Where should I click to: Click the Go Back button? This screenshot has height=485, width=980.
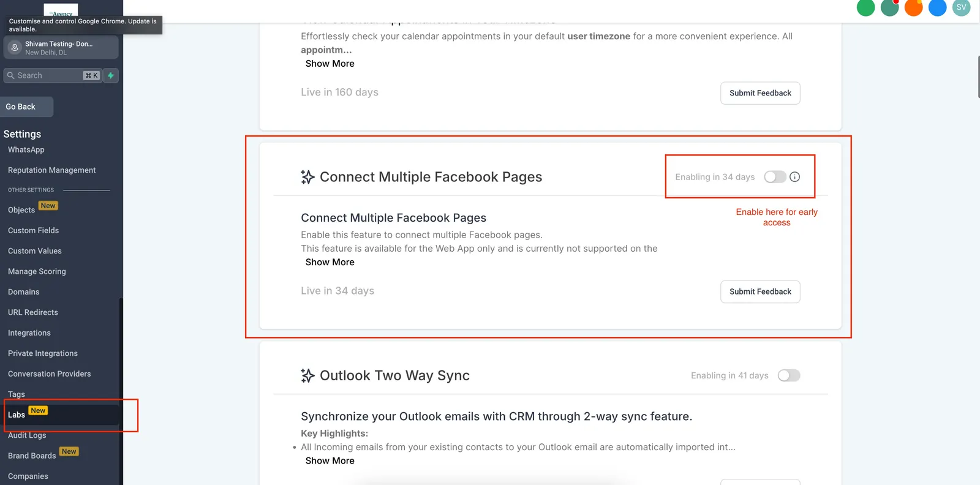coord(27,107)
